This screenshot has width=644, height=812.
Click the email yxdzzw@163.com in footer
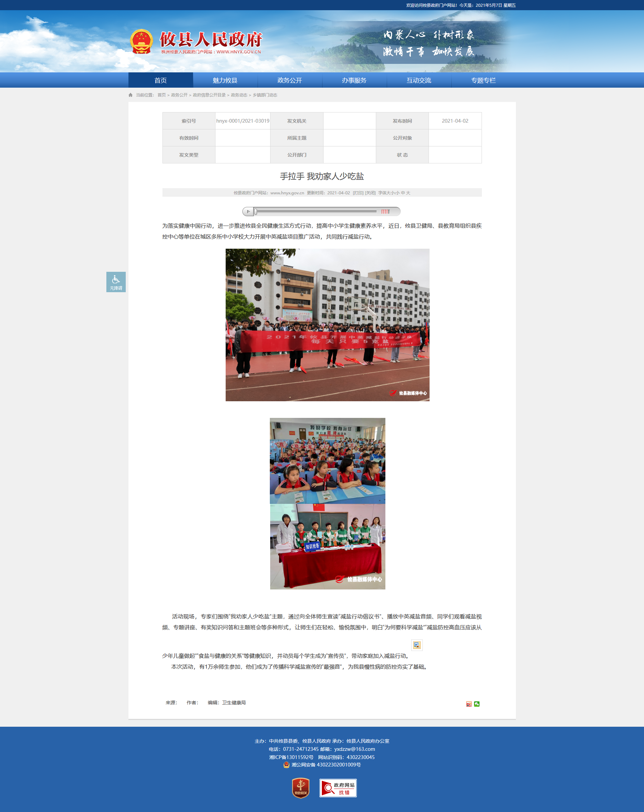click(x=354, y=749)
